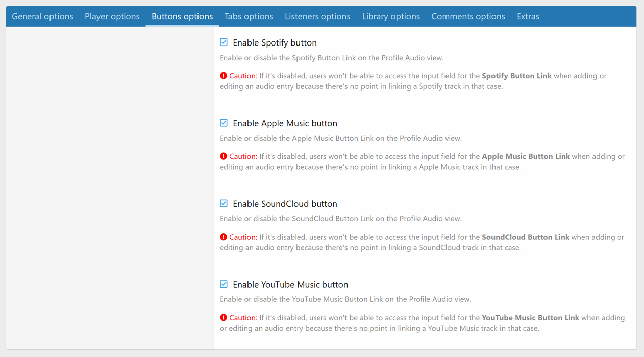Switch to the General options tab
Screen dimensions: 644x357
[x=42, y=16]
